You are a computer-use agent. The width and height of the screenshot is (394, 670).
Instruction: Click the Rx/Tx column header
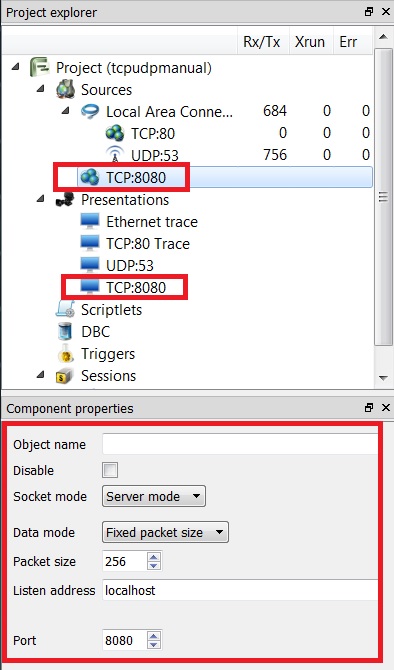(262, 42)
